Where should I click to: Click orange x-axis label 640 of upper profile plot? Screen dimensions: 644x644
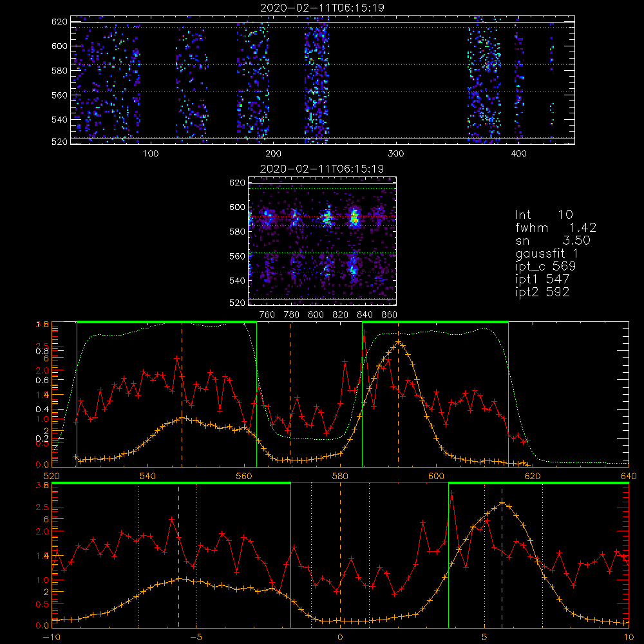629,476
